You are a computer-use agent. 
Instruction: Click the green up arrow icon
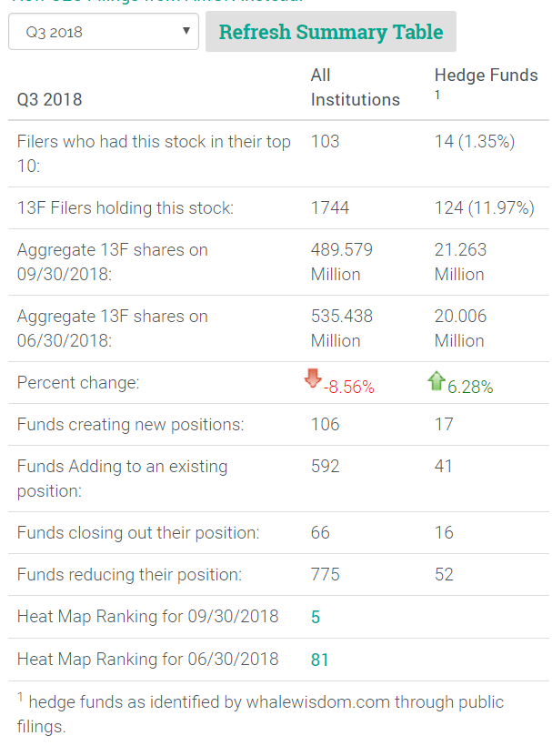437,381
